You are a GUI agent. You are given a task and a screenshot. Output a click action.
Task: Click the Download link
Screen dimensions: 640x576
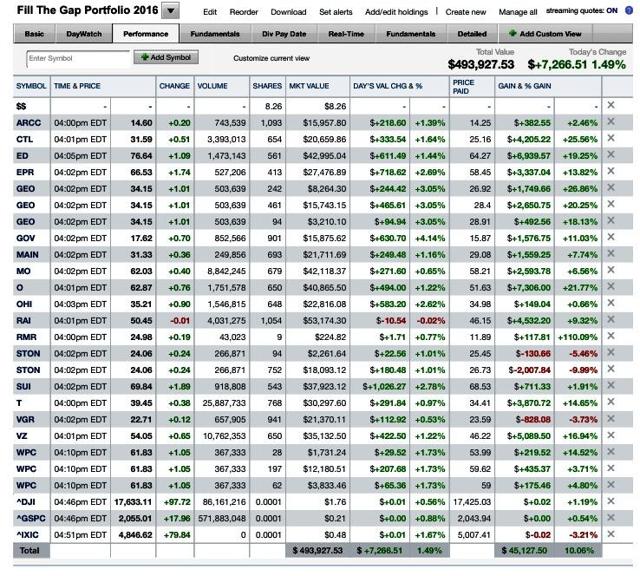[288, 12]
